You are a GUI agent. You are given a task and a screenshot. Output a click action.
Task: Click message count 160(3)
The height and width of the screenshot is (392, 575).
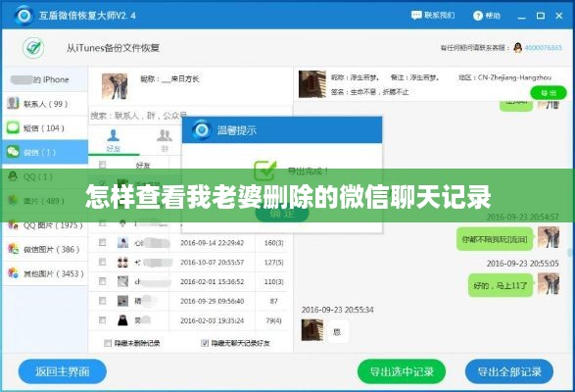(x=274, y=243)
